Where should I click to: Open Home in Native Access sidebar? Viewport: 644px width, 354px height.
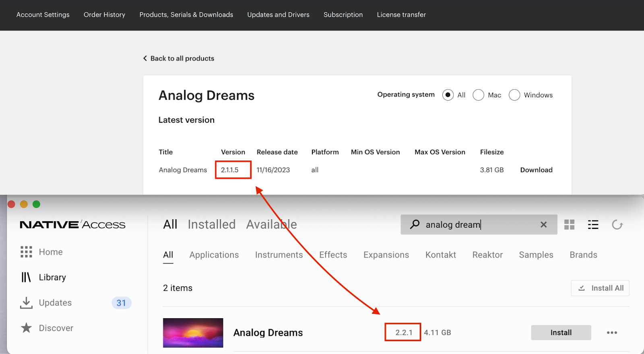(51, 252)
